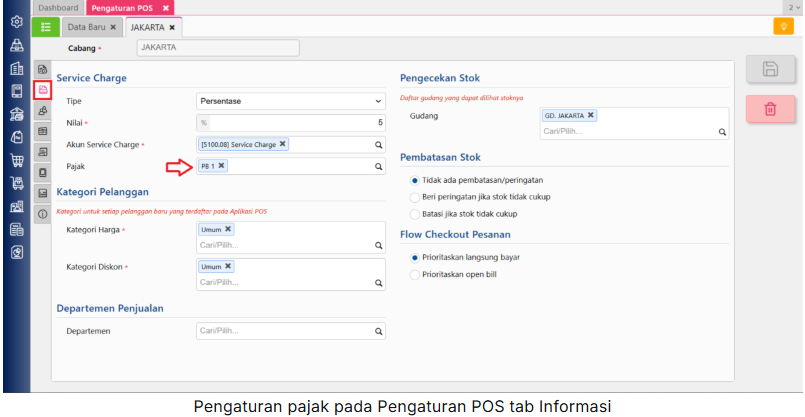
Task: Click the red trash delete button
Action: click(770, 109)
